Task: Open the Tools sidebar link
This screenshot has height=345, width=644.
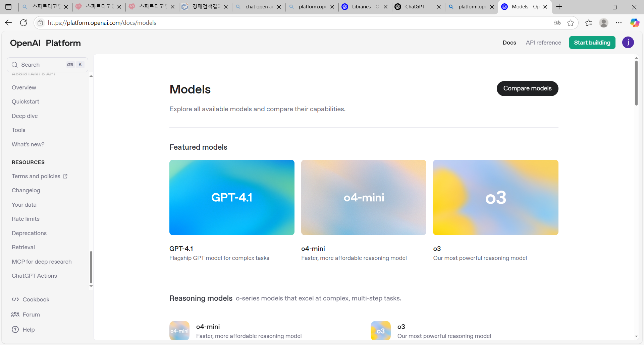Action: point(18,130)
